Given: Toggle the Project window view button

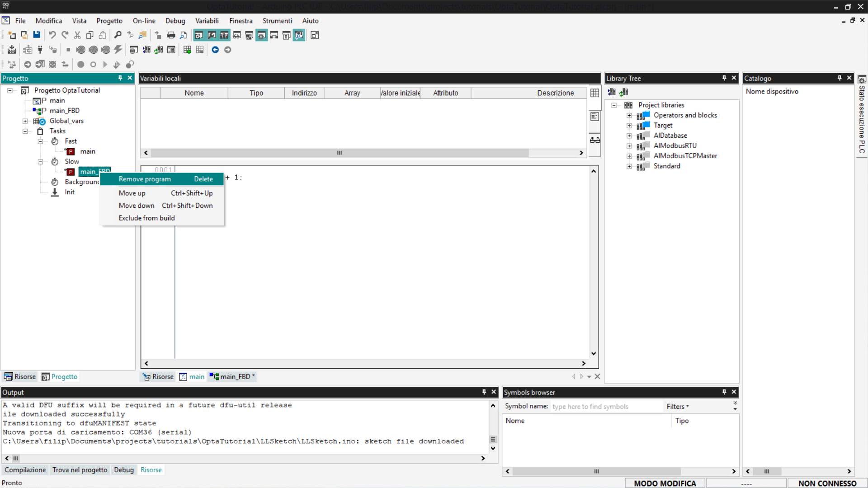Looking at the screenshot, I should (198, 35).
